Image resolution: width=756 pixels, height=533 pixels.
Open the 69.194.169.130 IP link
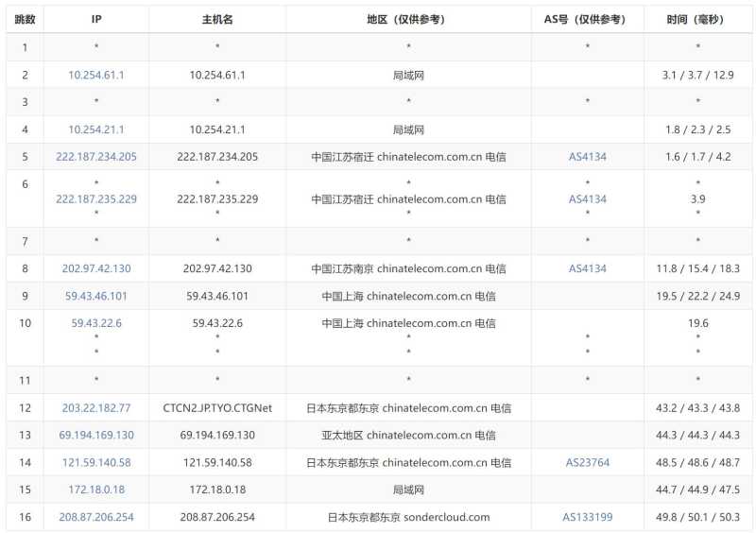[x=96, y=436]
